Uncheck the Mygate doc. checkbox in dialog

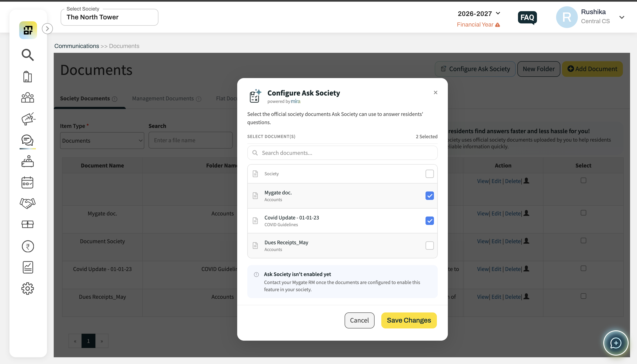coord(430,196)
